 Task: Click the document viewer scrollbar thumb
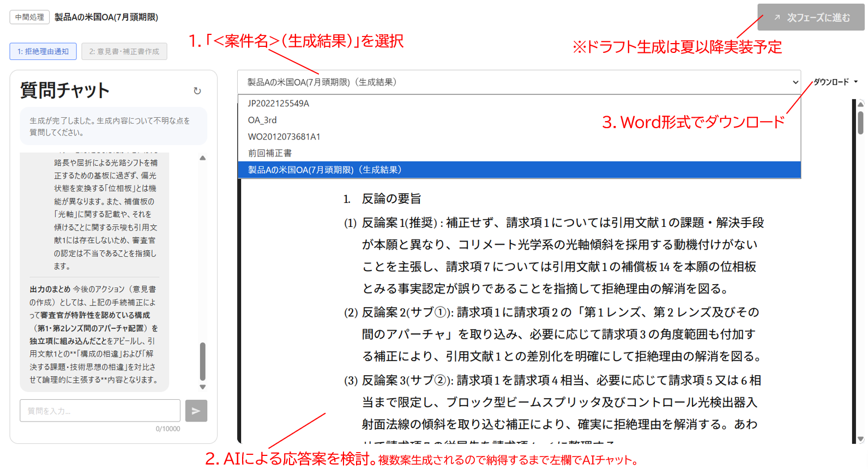click(860, 122)
